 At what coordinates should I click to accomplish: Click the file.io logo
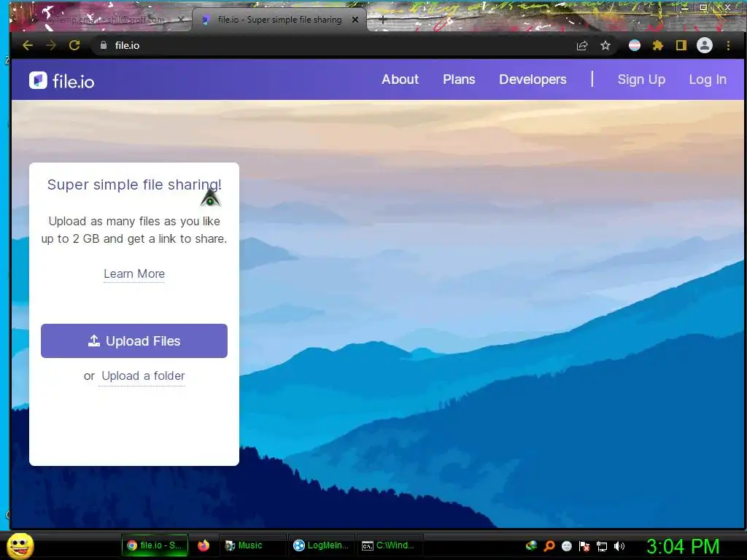point(61,81)
